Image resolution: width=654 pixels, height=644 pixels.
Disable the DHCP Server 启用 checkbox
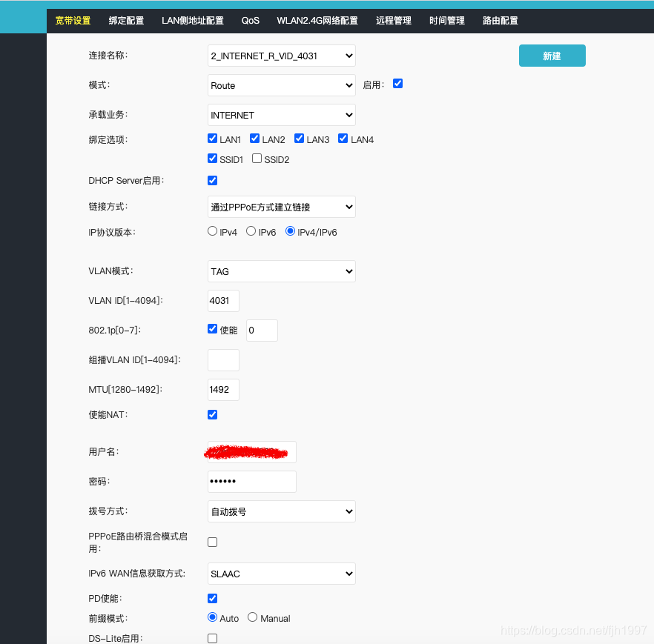pyautogui.click(x=212, y=180)
